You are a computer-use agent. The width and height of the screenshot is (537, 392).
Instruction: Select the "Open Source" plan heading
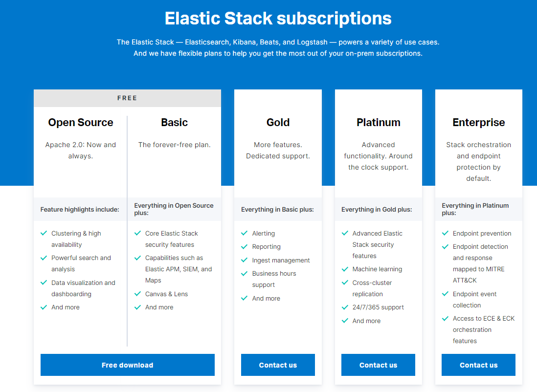coord(80,122)
